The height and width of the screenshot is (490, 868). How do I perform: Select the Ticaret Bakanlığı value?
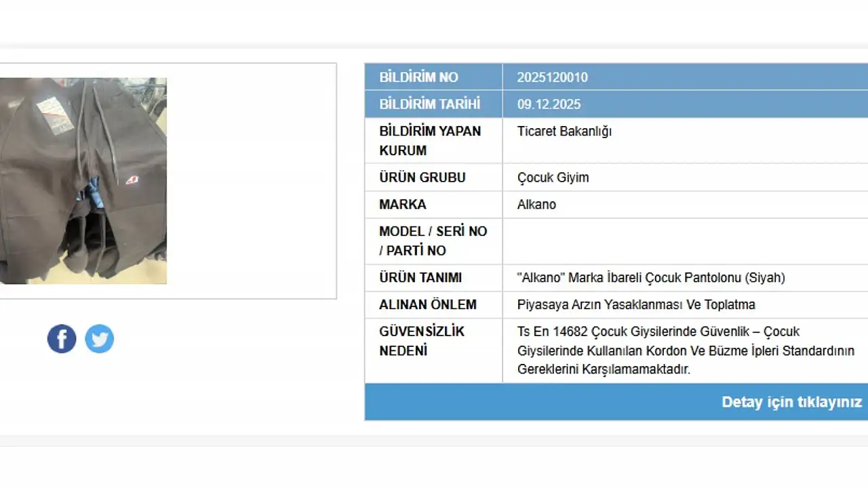(564, 131)
